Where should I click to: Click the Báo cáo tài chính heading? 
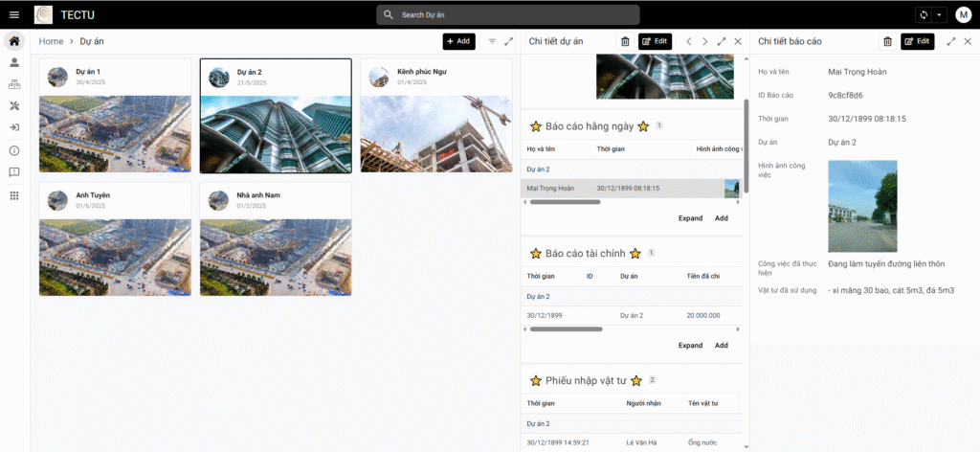tap(586, 253)
